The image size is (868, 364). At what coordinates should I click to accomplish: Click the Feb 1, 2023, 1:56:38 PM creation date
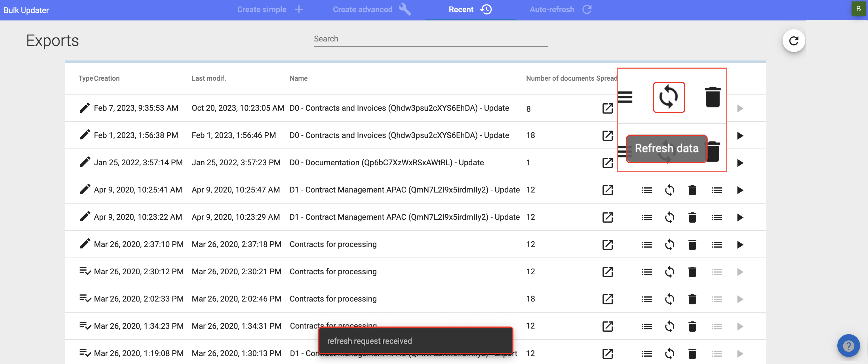pyautogui.click(x=136, y=135)
